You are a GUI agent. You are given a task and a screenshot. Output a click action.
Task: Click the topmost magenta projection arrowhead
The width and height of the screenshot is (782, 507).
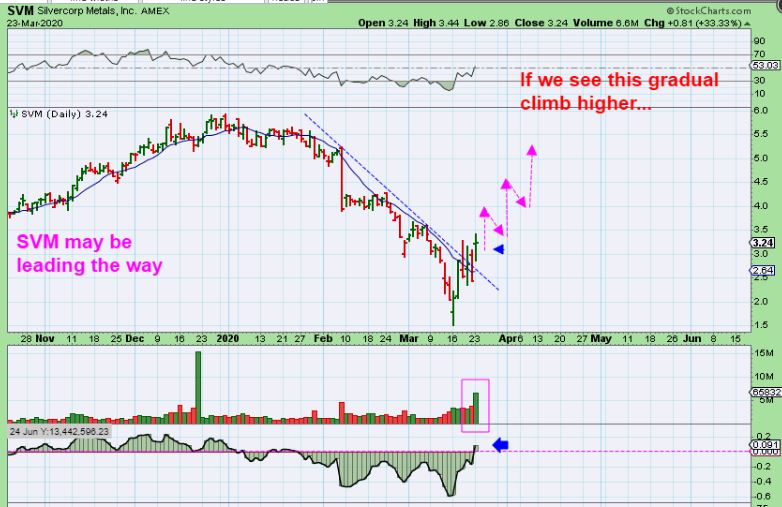coord(532,151)
